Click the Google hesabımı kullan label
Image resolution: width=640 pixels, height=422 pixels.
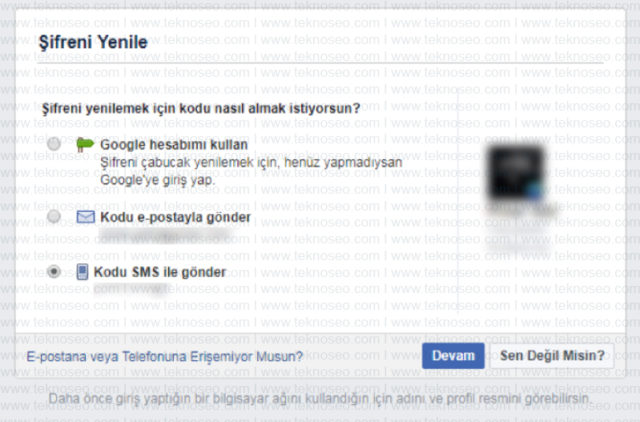(174, 144)
